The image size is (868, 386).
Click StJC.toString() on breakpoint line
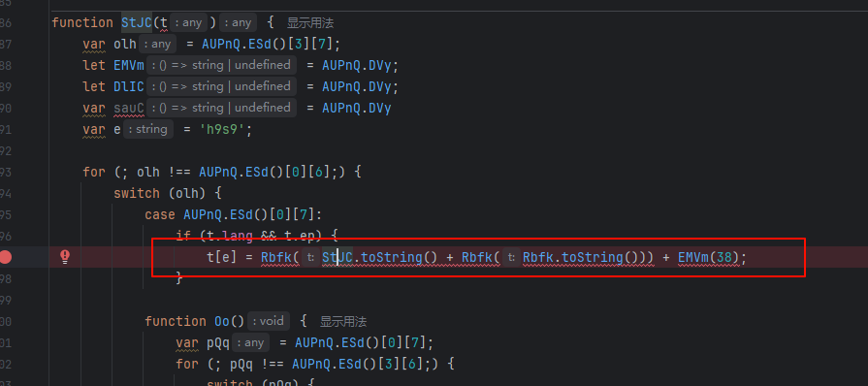(380, 258)
